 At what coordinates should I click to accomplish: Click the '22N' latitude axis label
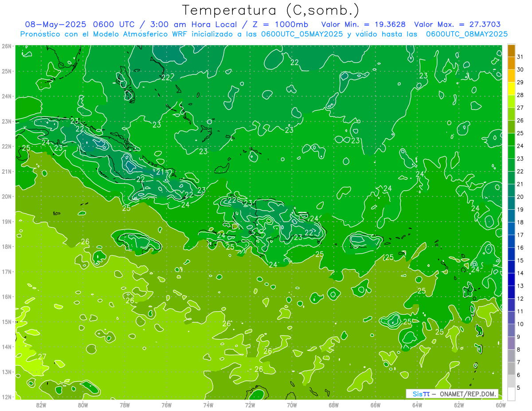click(7, 146)
